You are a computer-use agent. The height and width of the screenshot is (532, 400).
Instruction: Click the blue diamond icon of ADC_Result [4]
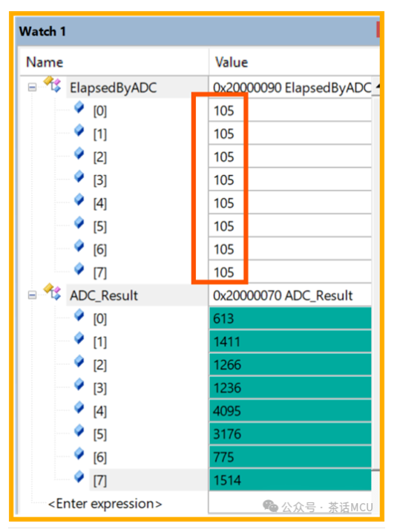[79, 407]
